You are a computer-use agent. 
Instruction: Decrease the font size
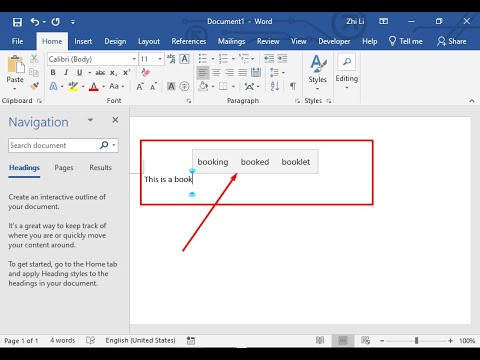153,87
